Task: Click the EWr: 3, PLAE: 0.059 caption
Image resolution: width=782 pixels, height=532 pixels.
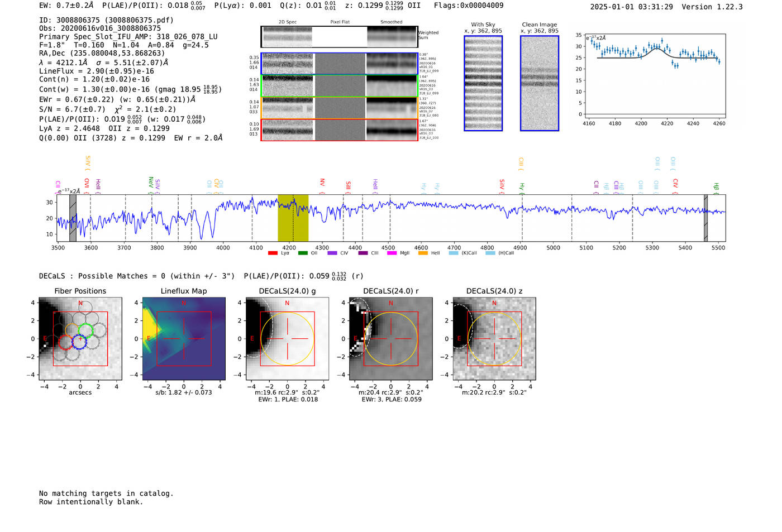Action: pos(391,400)
